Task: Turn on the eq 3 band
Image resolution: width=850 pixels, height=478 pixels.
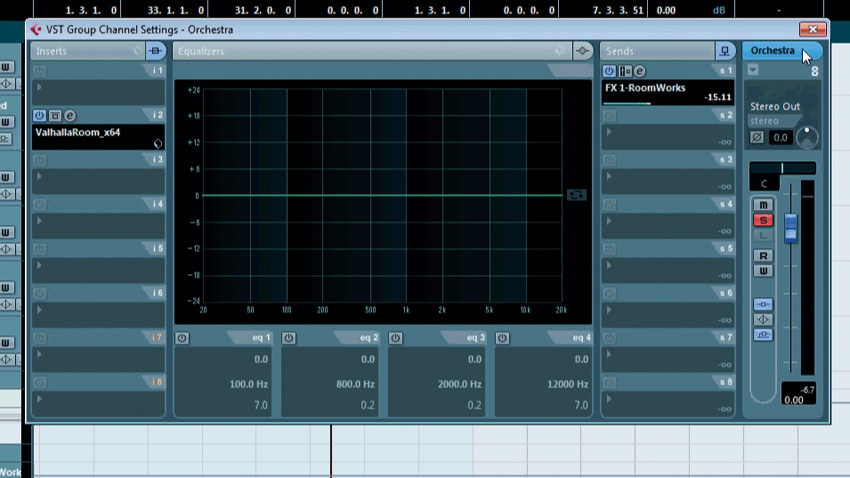Action: [396, 338]
